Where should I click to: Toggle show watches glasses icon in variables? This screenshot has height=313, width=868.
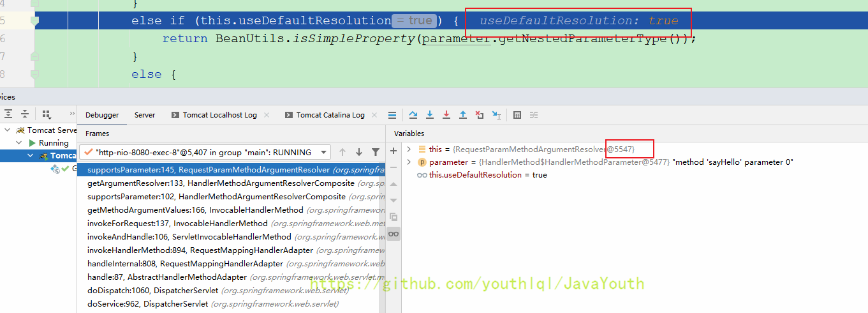(394, 234)
